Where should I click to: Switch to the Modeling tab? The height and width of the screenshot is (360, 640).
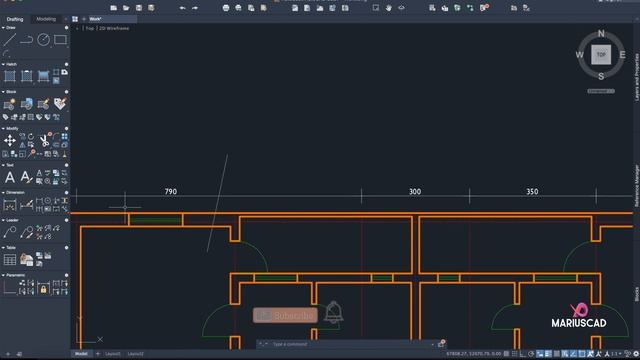tap(46, 19)
